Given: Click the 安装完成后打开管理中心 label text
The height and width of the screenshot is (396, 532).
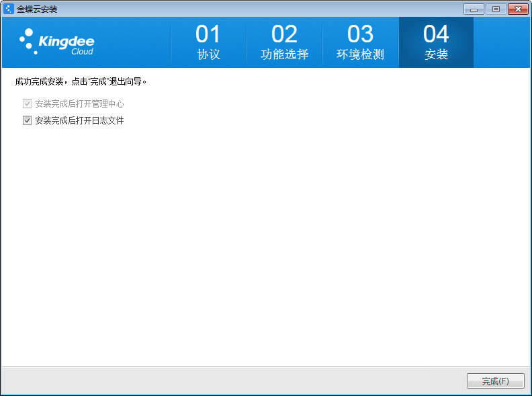Looking at the screenshot, I should click(79, 104).
